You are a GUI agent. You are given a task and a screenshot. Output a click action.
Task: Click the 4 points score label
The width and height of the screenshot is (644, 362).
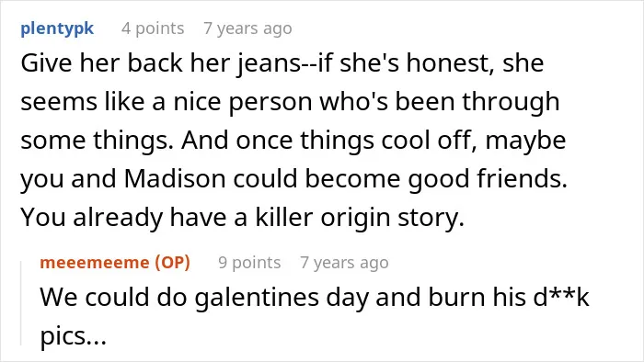pos(153,28)
